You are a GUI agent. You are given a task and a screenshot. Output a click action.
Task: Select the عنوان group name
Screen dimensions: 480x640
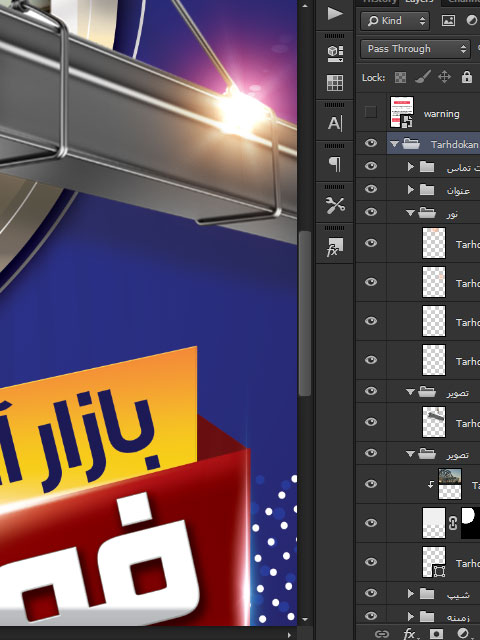pyautogui.click(x=458, y=191)
